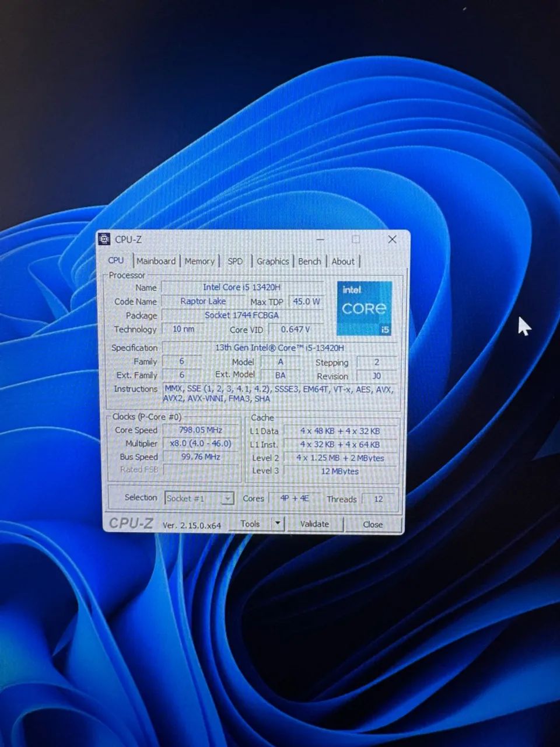
Task: Click the Tools button
Action: (250, 523)
